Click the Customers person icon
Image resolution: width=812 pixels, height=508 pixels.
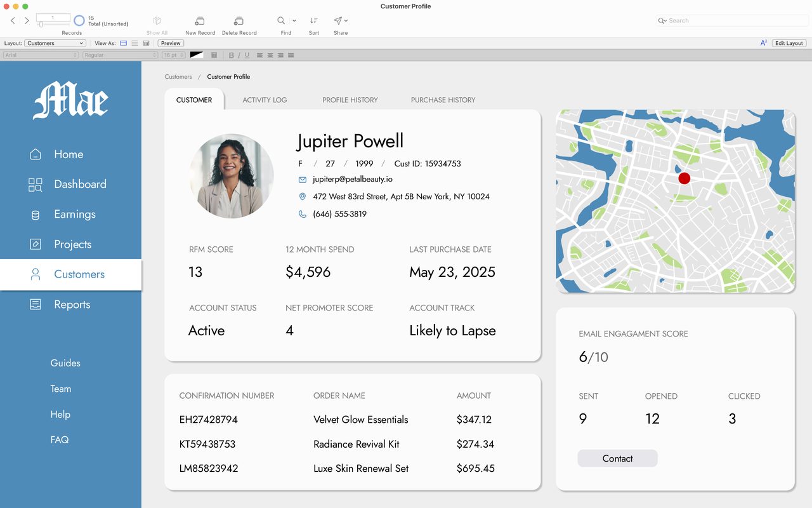36,274
